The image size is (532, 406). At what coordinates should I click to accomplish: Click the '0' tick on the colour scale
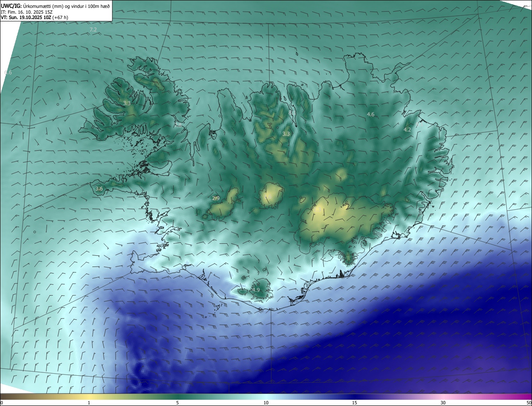(2, 403)
